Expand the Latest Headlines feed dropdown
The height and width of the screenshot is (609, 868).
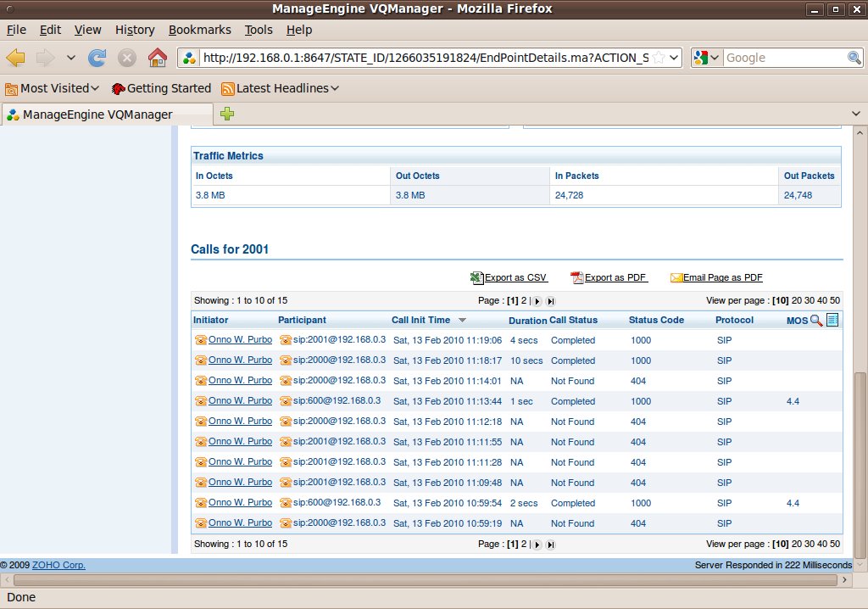point(335,88)
